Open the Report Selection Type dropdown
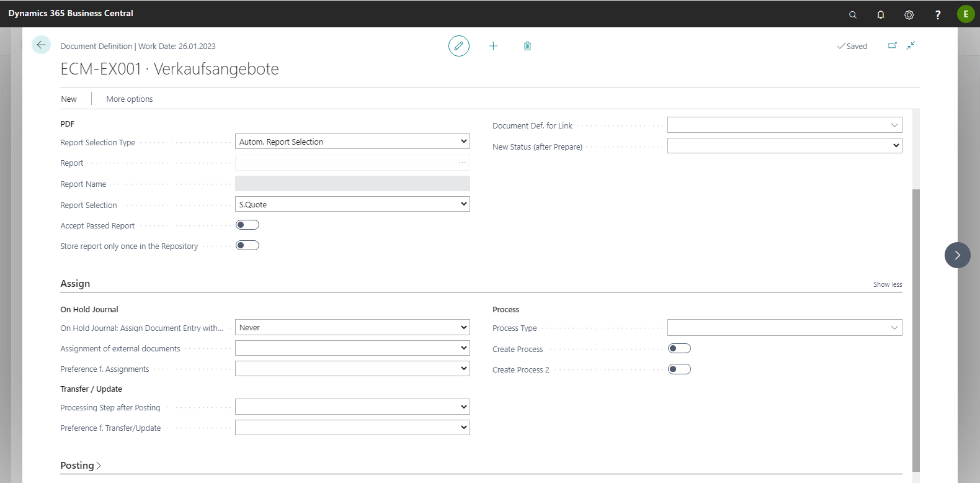This screenshot has width=980, height=483. (x=352, y=142)
